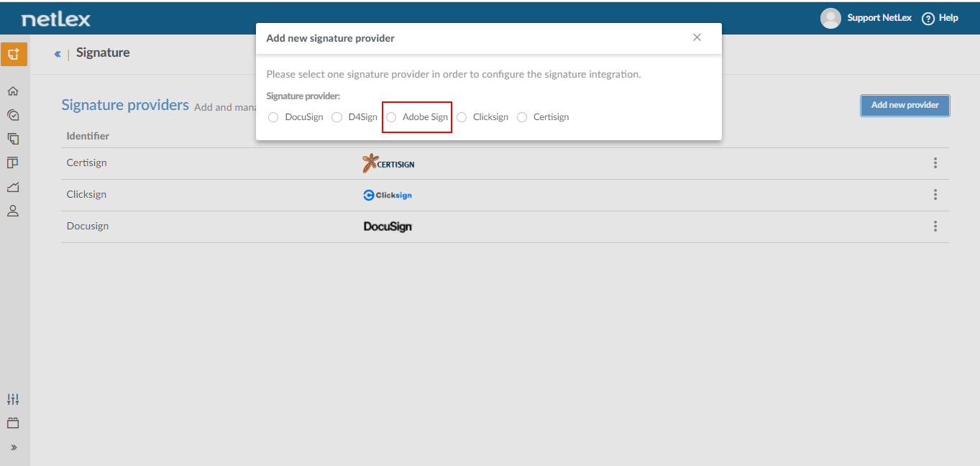This screenshot has height=466, width=980.
Task: Close the Add new signature provider dialog
Action: [697, 37]
